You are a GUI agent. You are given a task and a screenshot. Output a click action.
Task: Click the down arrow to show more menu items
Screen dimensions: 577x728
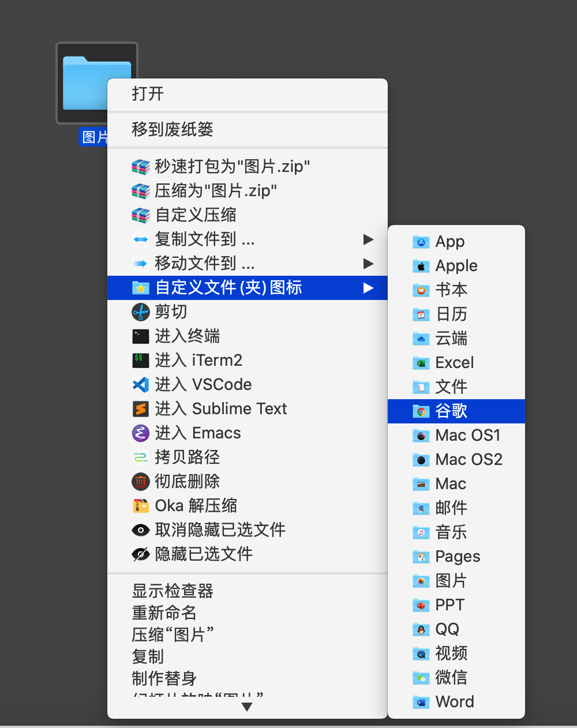pos(247,707)
